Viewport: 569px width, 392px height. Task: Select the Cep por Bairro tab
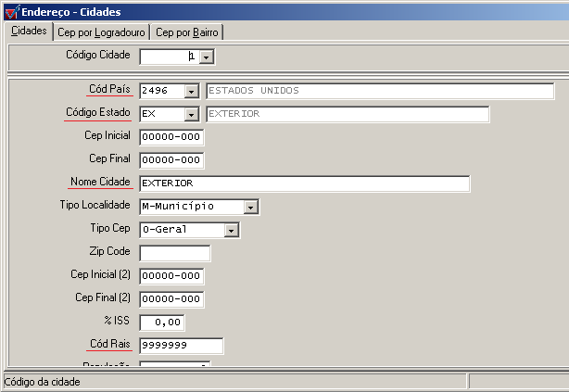pyautogui.click(x=187, y=32)
